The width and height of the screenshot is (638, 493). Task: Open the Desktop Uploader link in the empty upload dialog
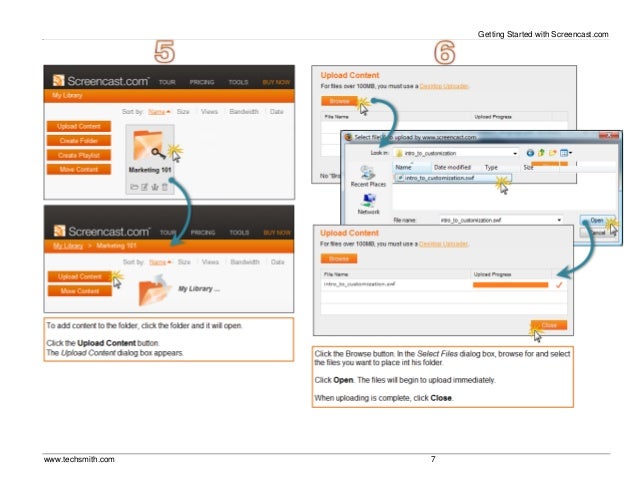tap(444, 86)
